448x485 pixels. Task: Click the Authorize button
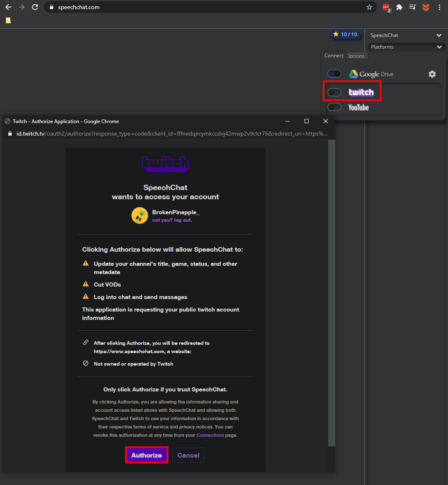tap(147, 455)
